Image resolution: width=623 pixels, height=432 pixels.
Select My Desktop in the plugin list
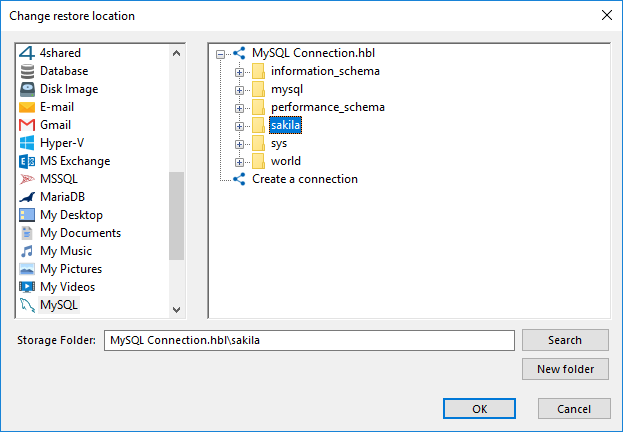pos(72,215)
